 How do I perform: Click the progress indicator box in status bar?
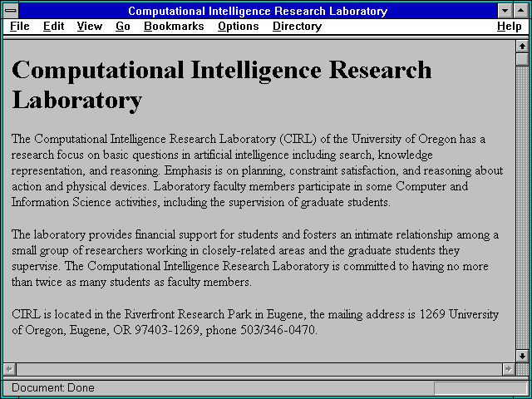(x=480, y=388)
